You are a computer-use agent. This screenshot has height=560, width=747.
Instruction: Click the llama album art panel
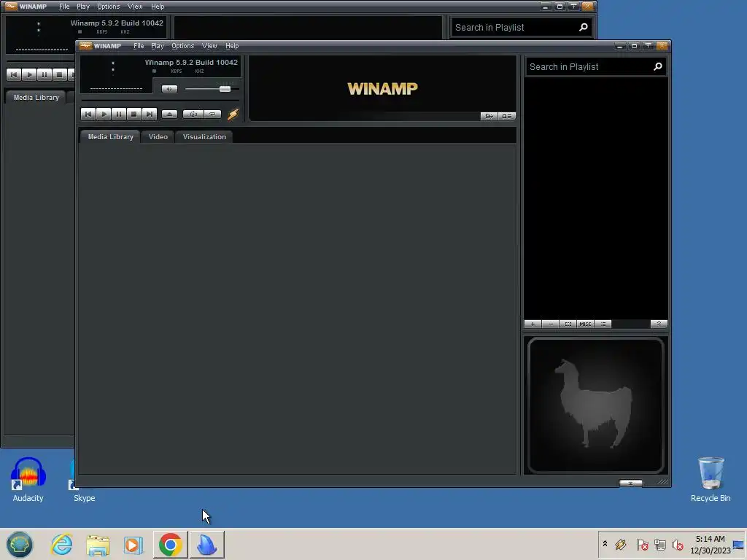(x=595, y=405)
